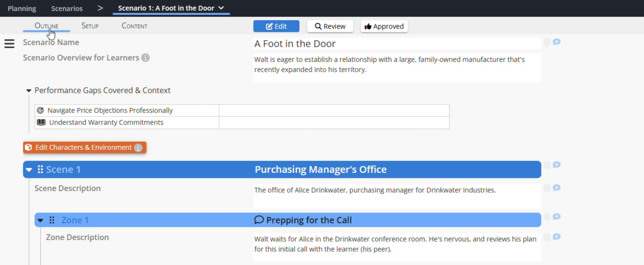Collapse Performance Gaps Covered & Context section
The image size is (644, 265).
pyautogui.click(x=29, y=91)
